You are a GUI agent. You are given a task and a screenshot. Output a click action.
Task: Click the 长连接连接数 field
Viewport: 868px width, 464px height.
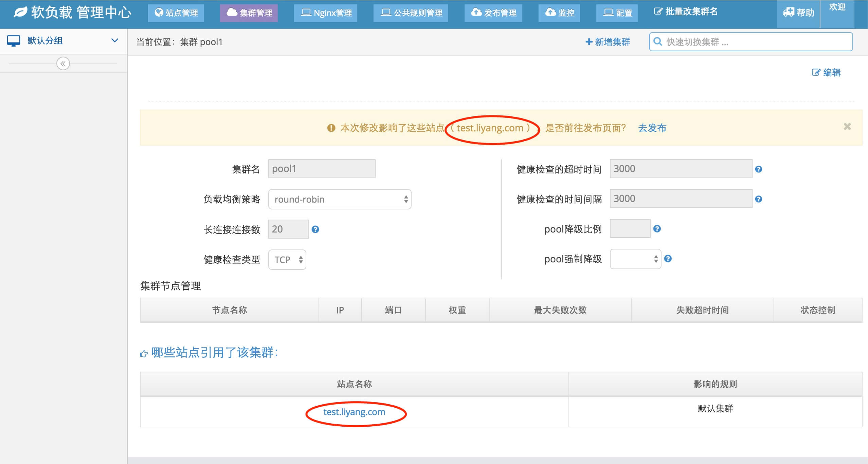click(289, 229)
